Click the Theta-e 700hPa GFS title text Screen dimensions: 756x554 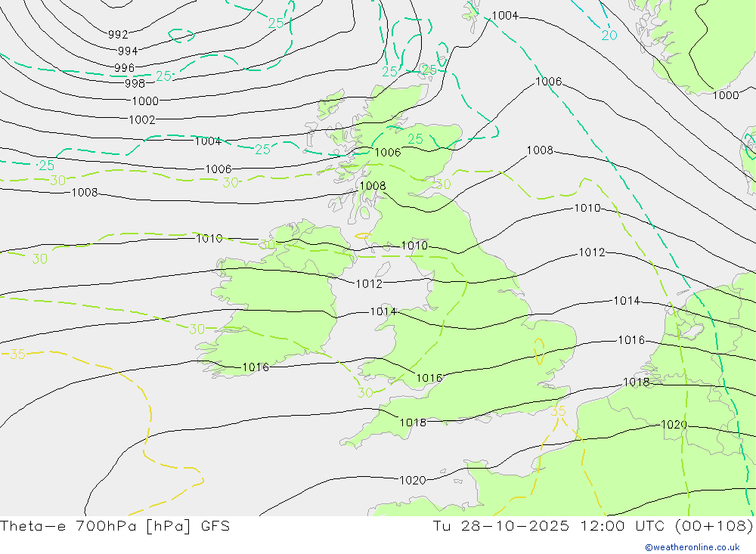point(115,526)
